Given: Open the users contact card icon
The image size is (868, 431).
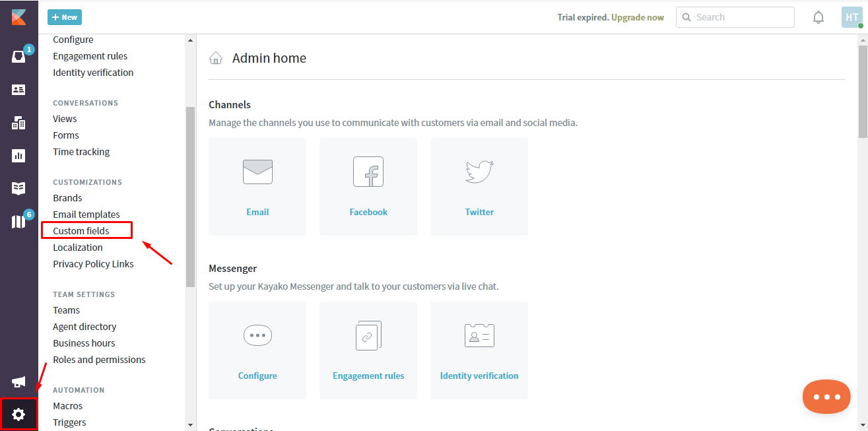Looking at the screenshot, I should pos(18,90).
